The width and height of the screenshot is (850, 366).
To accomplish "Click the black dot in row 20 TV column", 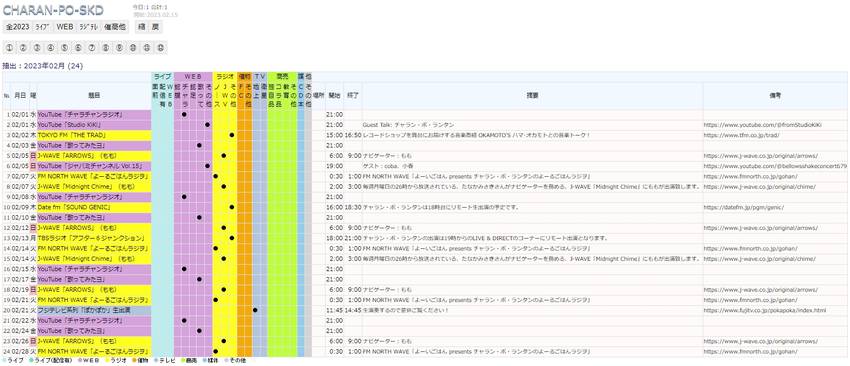I will [255, 310].
